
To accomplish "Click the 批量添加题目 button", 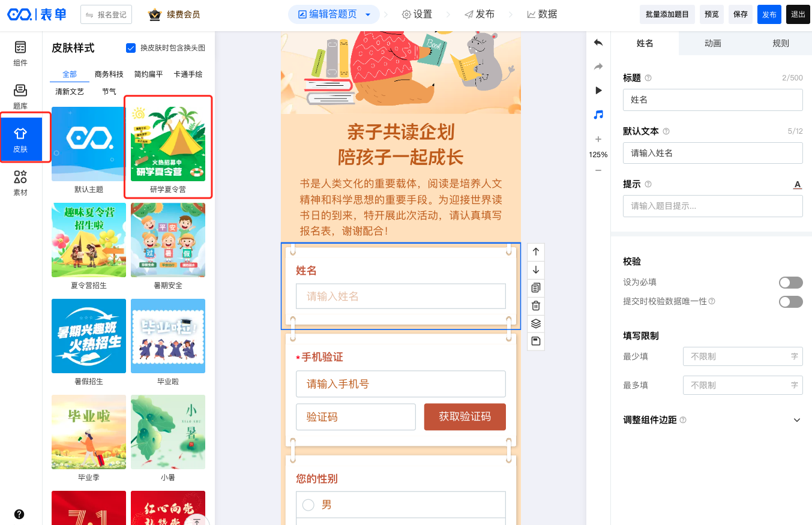I will click(667, 14).
